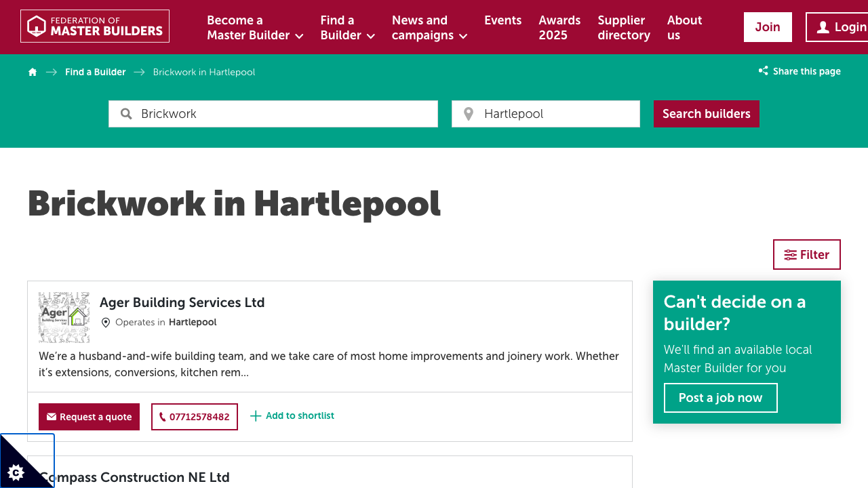Click the magnifying glass in the Brickwork search field
This screenshot has width=868, height=488.
[126, 113]
